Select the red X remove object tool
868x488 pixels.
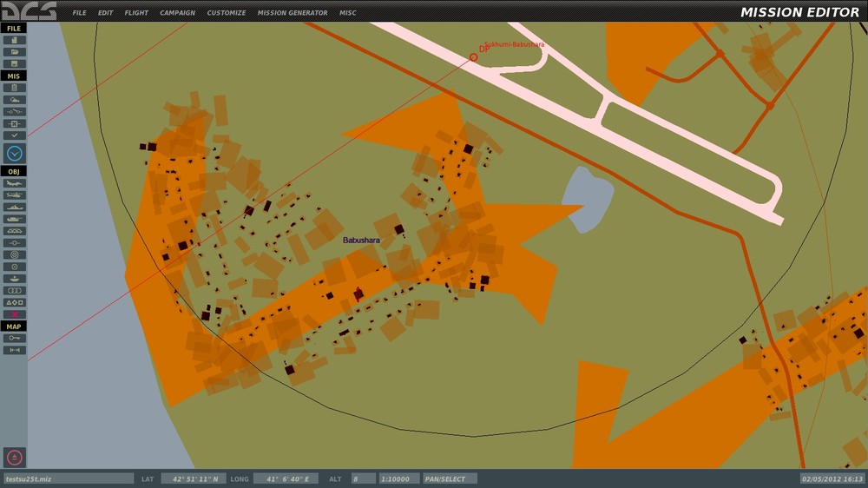(x=15, y=314)
